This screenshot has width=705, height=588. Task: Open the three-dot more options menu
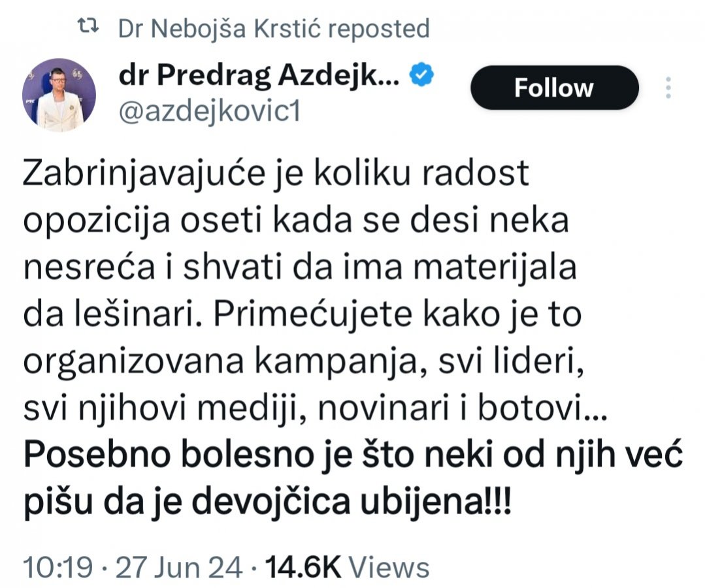(x=668, y=88)
